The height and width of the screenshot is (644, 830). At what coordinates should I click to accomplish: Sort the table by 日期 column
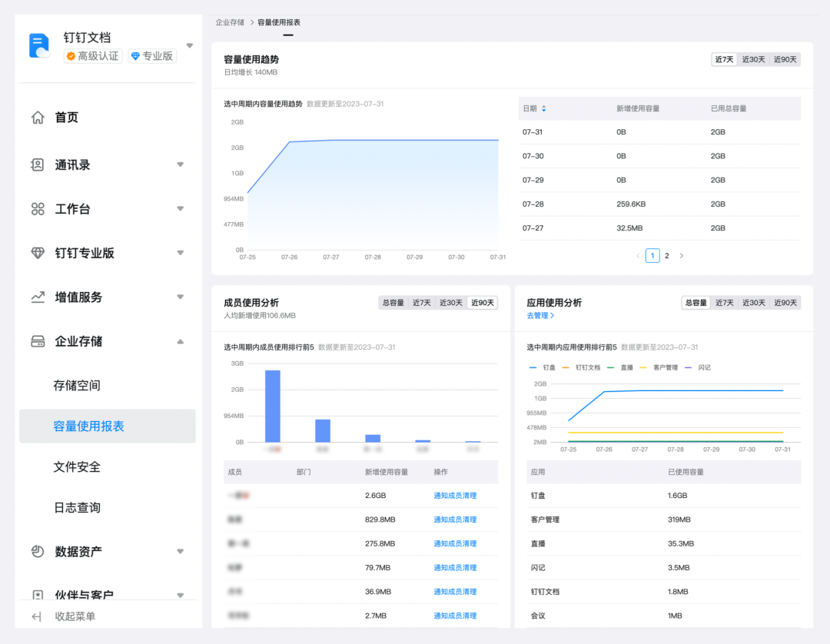[543, 109]
